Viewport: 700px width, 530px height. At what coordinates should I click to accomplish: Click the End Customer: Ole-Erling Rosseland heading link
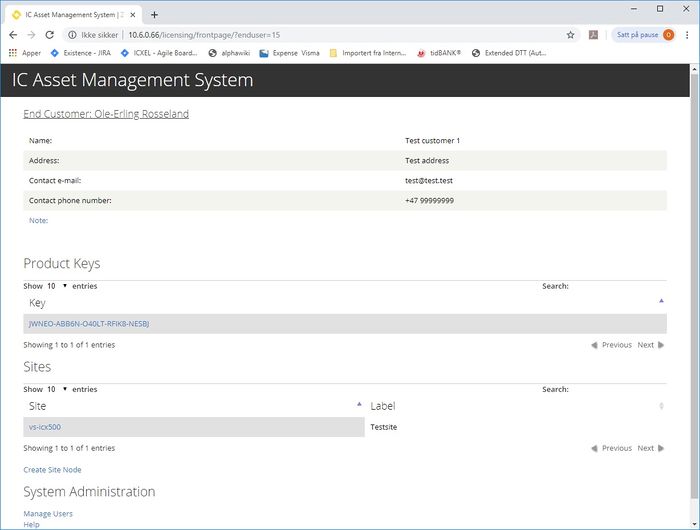pos(106,114)
